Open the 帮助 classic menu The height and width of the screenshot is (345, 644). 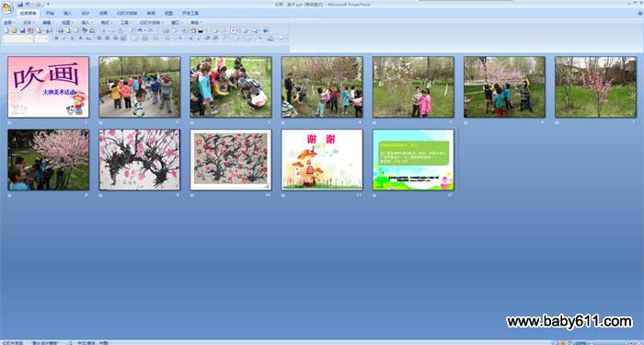(196, 23)
